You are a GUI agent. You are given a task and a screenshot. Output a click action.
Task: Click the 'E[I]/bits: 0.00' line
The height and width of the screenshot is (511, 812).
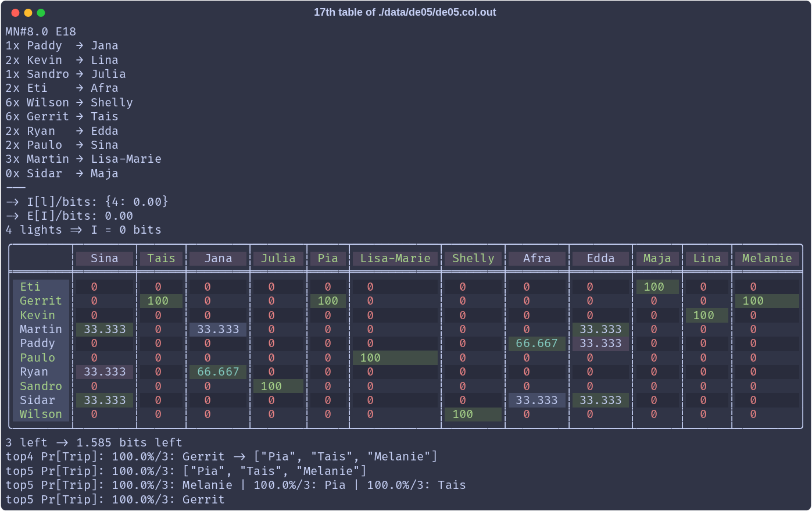tap(69, 216)
